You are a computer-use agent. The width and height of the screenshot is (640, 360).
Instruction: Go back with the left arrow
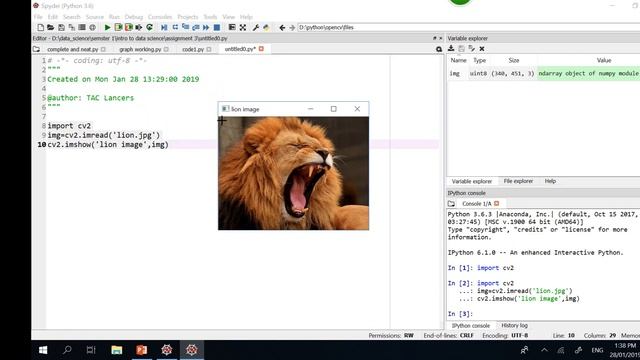tap(282, 27)
